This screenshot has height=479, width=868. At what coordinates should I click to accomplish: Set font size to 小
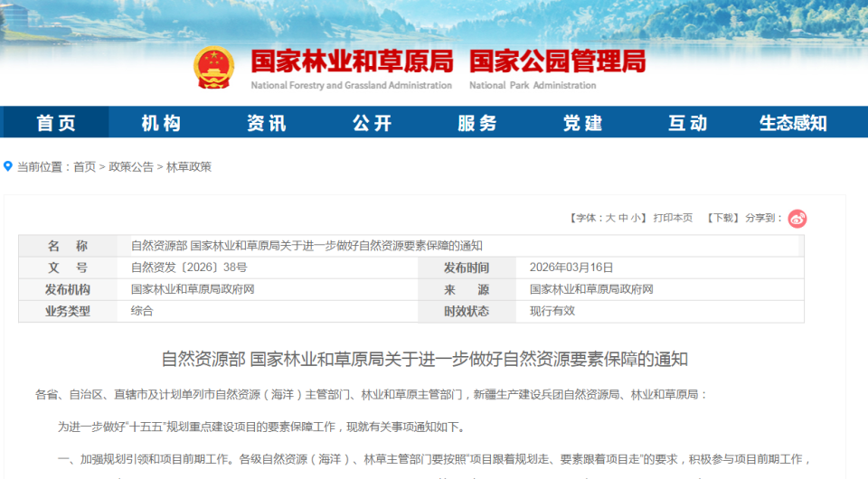[636, 218]
